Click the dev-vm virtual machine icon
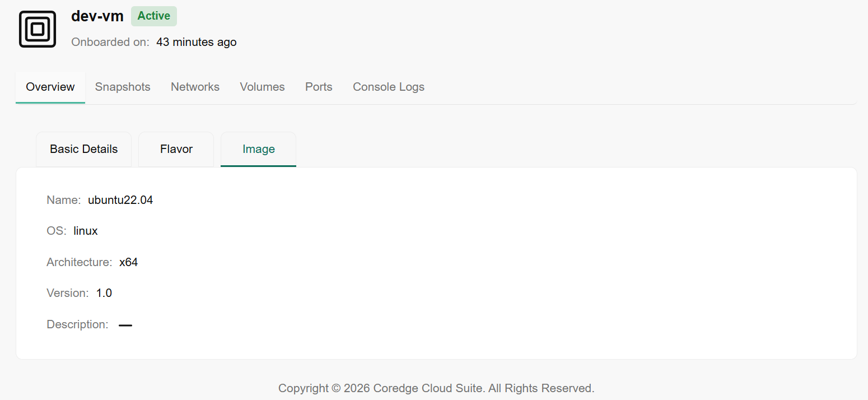The width and height of the screenshot is (868, 400). pyautogui.click(x=38, y=29)
